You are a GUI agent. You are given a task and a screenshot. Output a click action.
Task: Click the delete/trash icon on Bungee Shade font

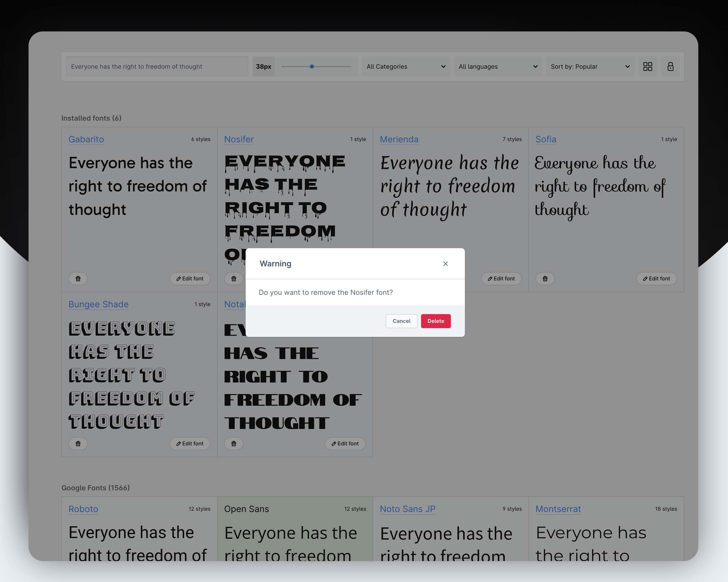78,443
